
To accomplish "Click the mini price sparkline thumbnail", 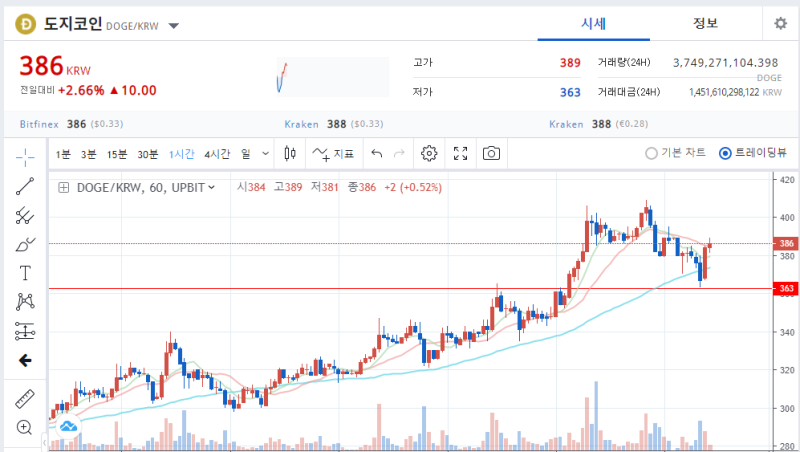I will [x=333, y=77].
